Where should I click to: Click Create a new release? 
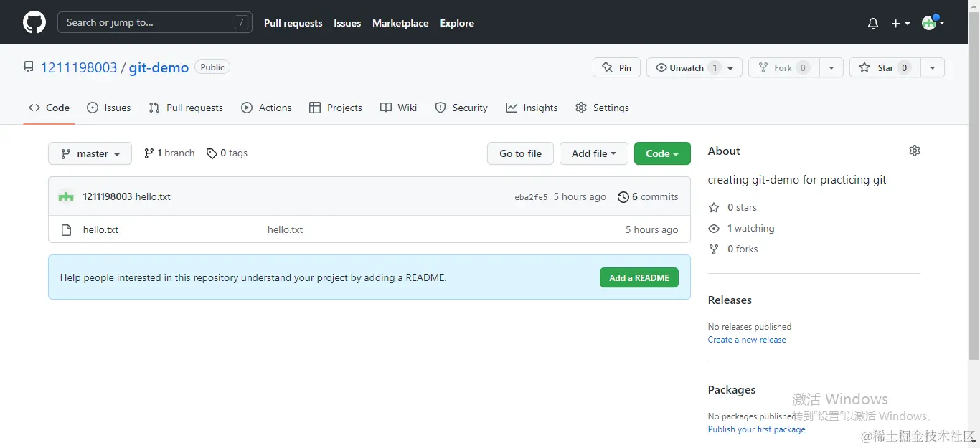[747, 340]
